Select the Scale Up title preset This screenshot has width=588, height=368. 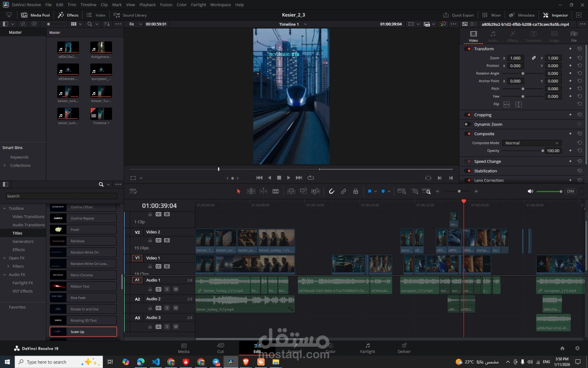click(x=83, y=332)
